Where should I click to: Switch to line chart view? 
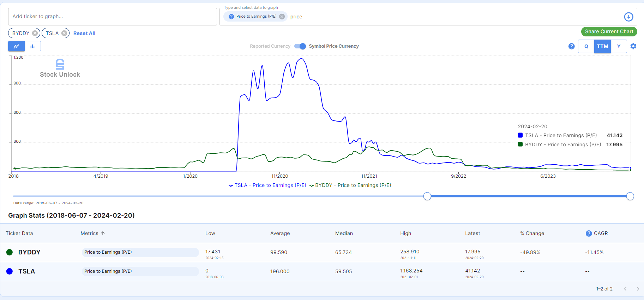[17, 46]
